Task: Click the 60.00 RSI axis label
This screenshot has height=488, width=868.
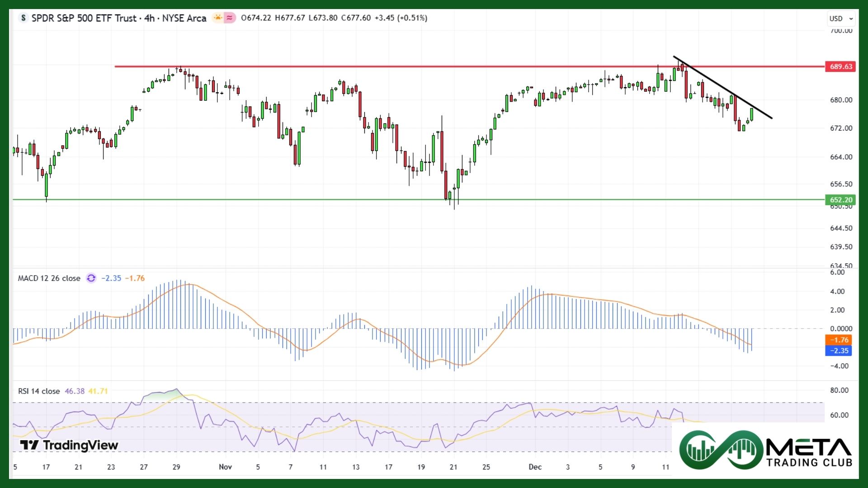Action: (839, 415)
